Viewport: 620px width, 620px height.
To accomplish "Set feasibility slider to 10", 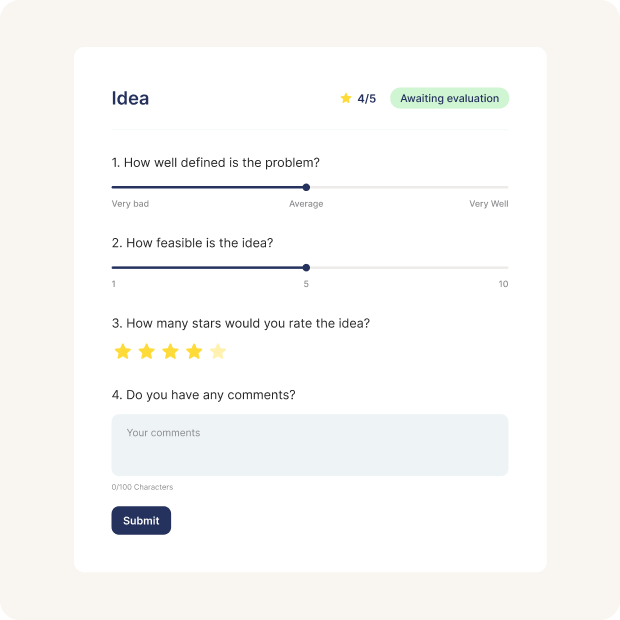I will point(506,267).
